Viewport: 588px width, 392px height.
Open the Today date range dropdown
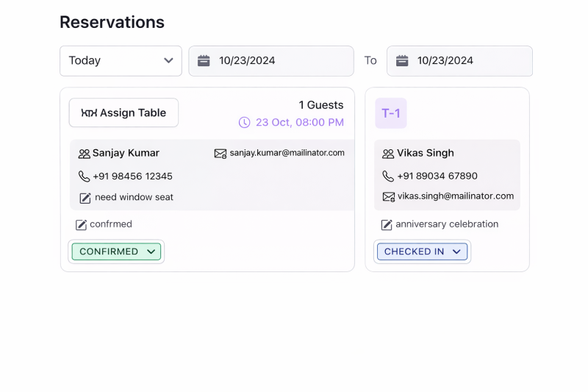coord(121,61)
